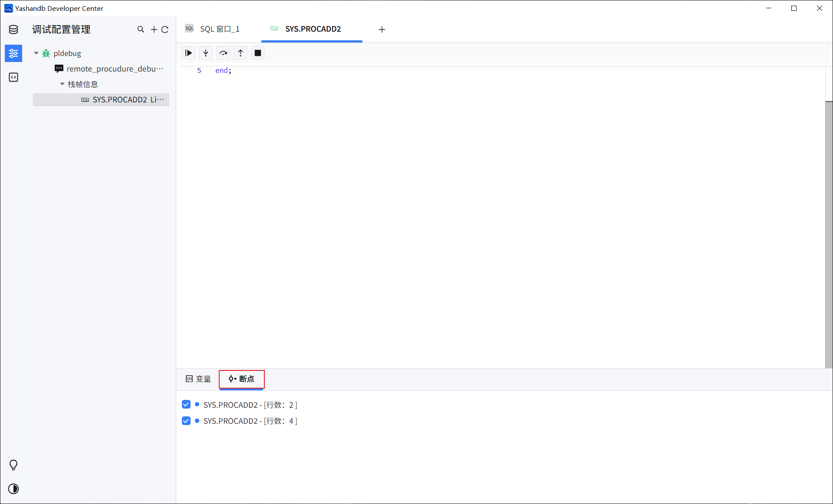Step over with the curved arrow icon
Screen dimensions: 833x504
pos(223,53)
